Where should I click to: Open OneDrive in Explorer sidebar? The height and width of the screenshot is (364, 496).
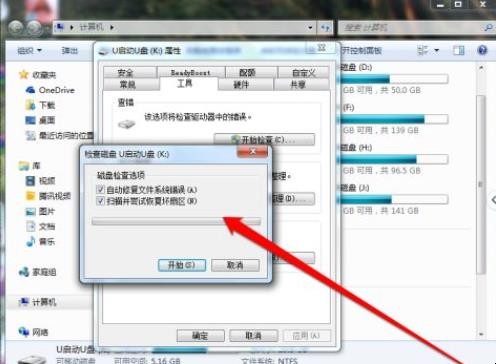click(x=50, y=90)
